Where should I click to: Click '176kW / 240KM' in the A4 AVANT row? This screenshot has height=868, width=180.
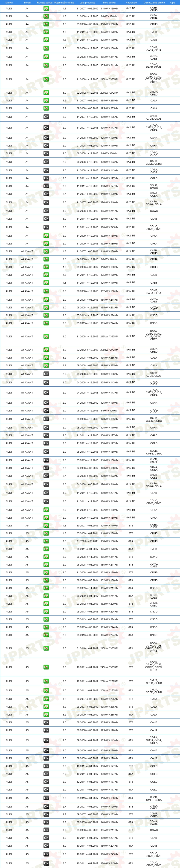pyautogui.click(x=110, y=485)
